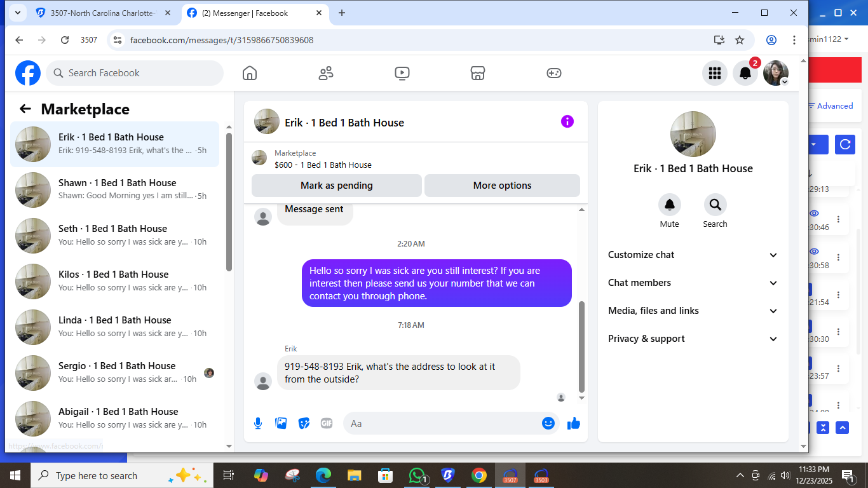Open Microsoft Edge from the taskbar
This screenshot has width=868, height=488.
point(324,475)
